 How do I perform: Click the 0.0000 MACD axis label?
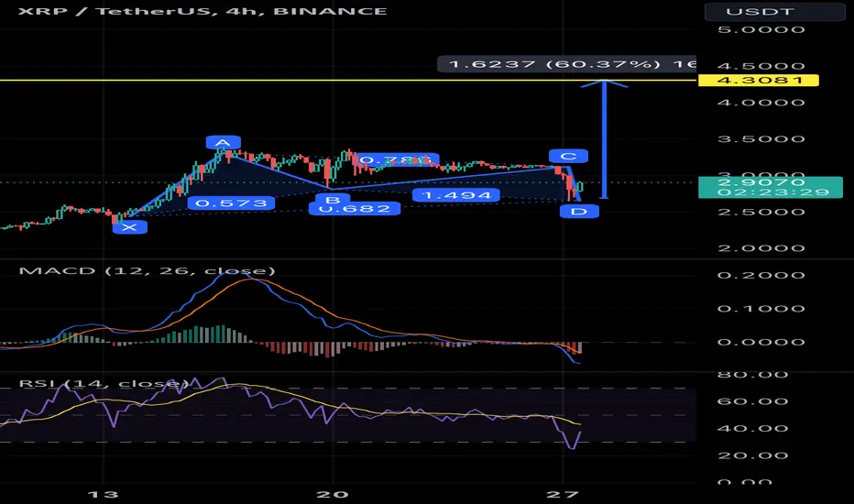[x=761, y=342]
